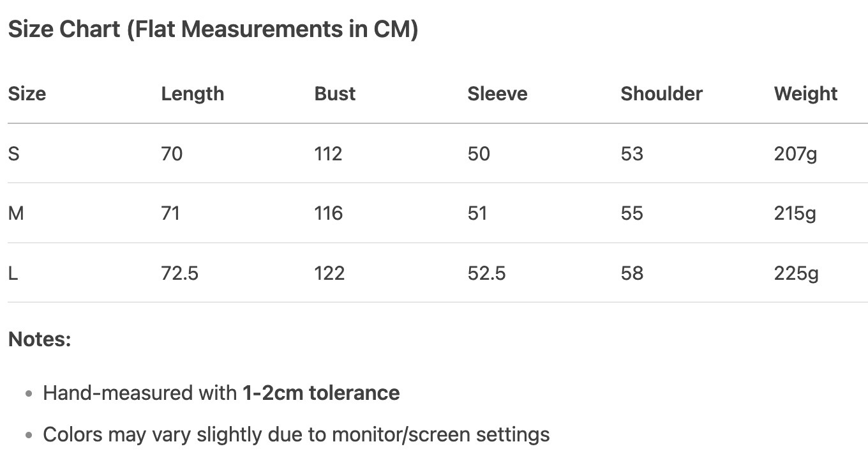
Task: Select the S size row label
Action: (13, 154)
